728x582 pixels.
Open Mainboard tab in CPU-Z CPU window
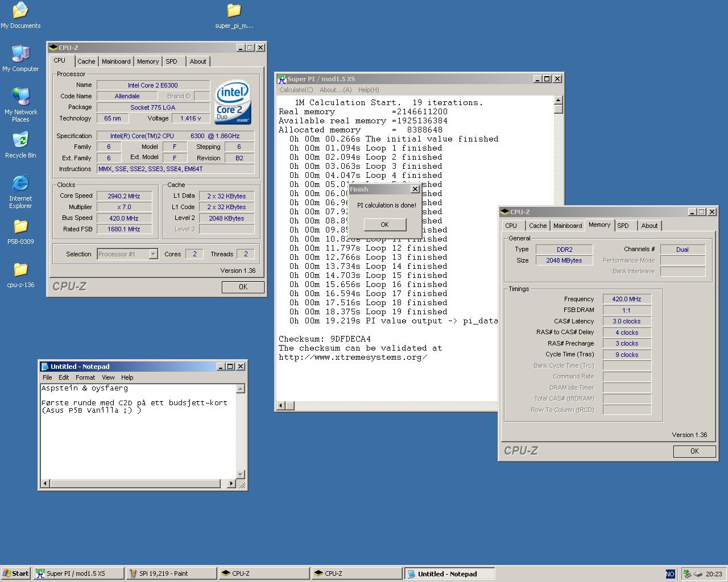(116, 61)
